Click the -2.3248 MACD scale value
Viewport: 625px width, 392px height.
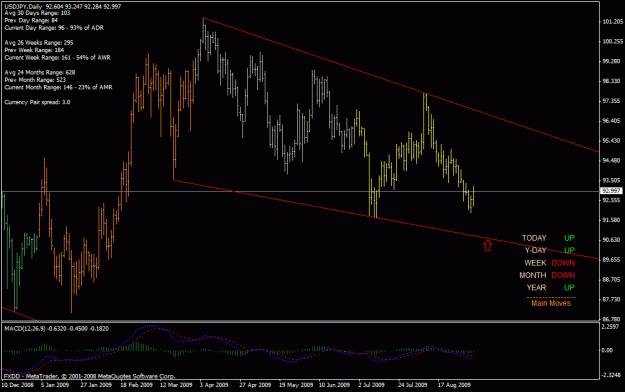click(x=612, y=375)
